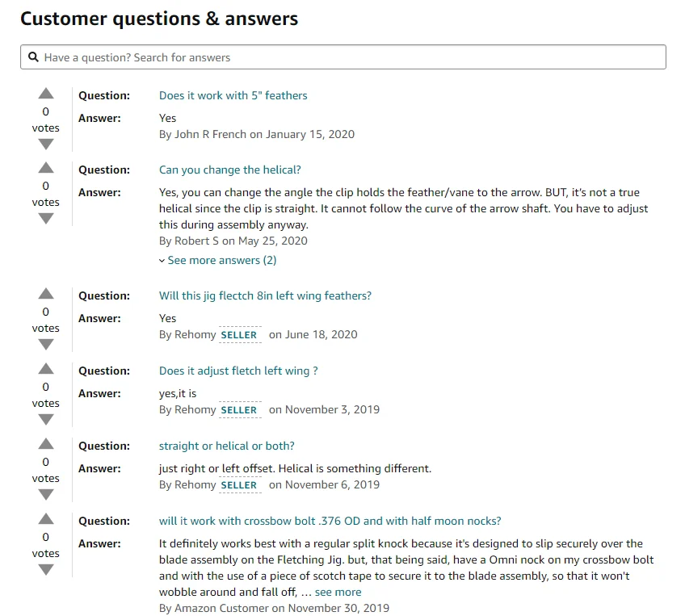Open the crossbow bolt .376 OD question

330,521
